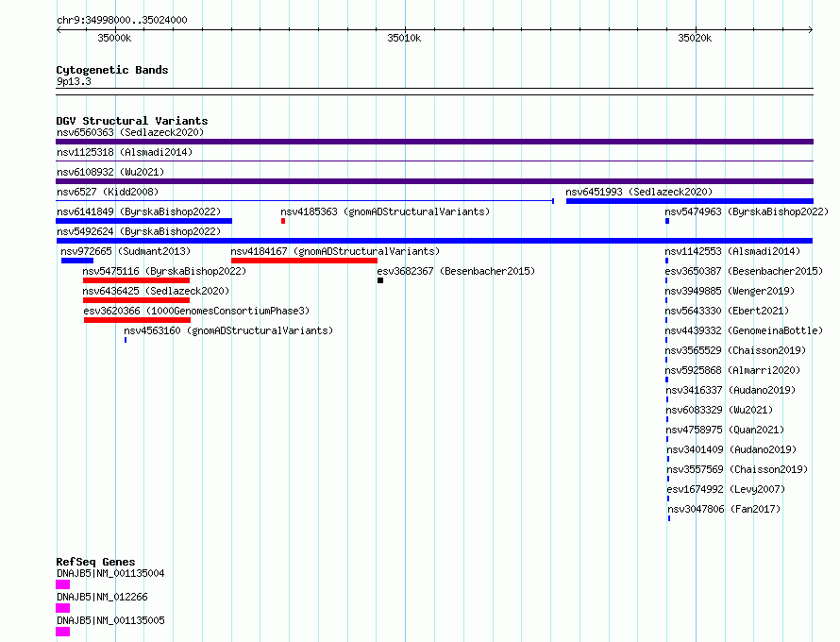The height and width of the screenshot is (642, 840).
Task: Click nsv4758975 (Quan2021) label
Action: pyautogui.click(x=726, y=430)
